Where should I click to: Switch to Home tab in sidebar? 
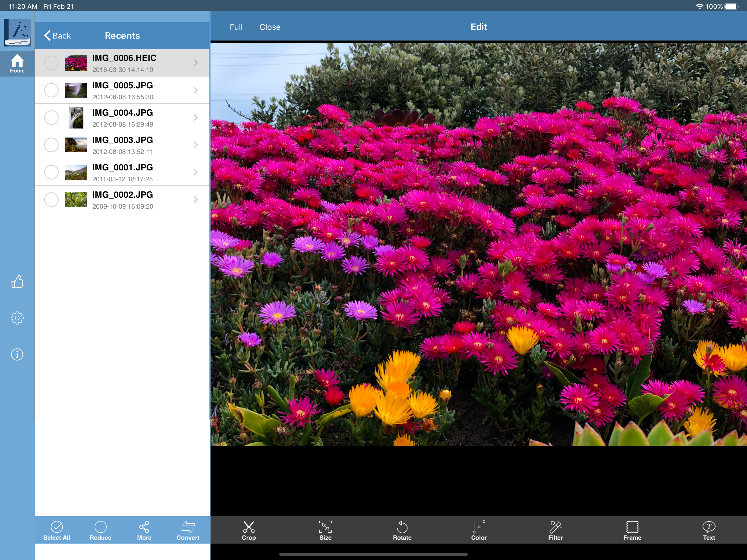pos(17,63)
